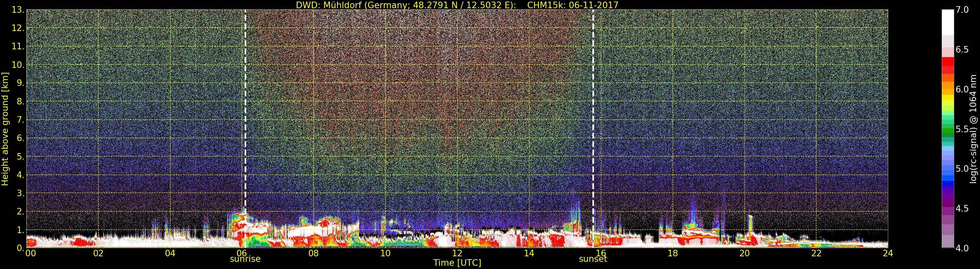Click time axis tick '24'

pyautogui.click(x=888, y=253)
